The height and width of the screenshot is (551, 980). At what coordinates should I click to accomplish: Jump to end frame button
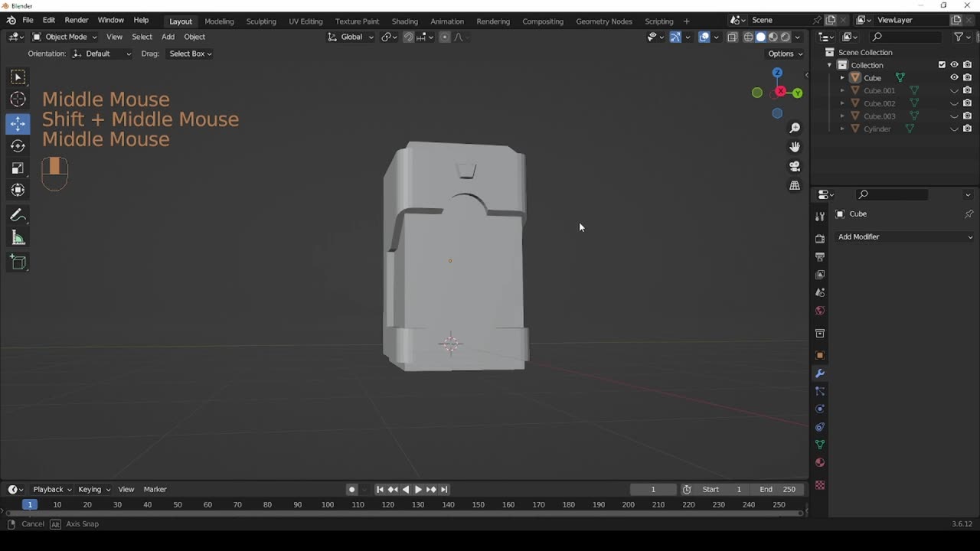point(444,489)
